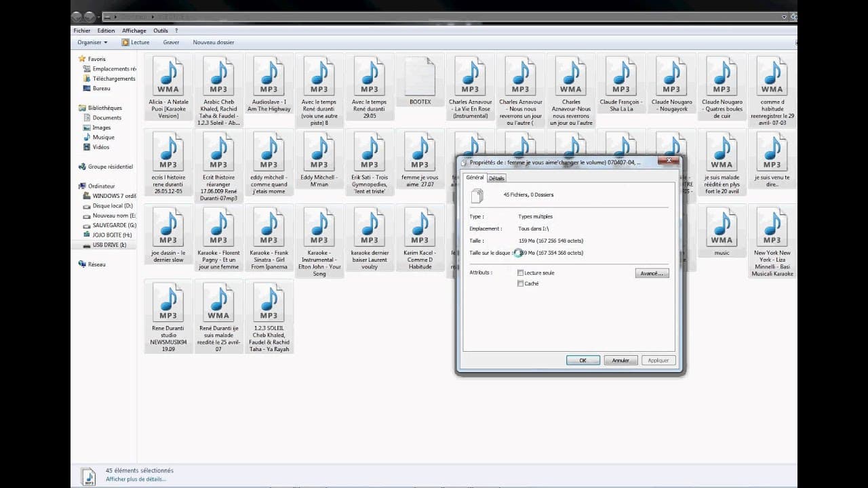Viewport: 868px width, 488px height.
Task: Enable the Lecture seule checkbox
Action: (520, 273)
